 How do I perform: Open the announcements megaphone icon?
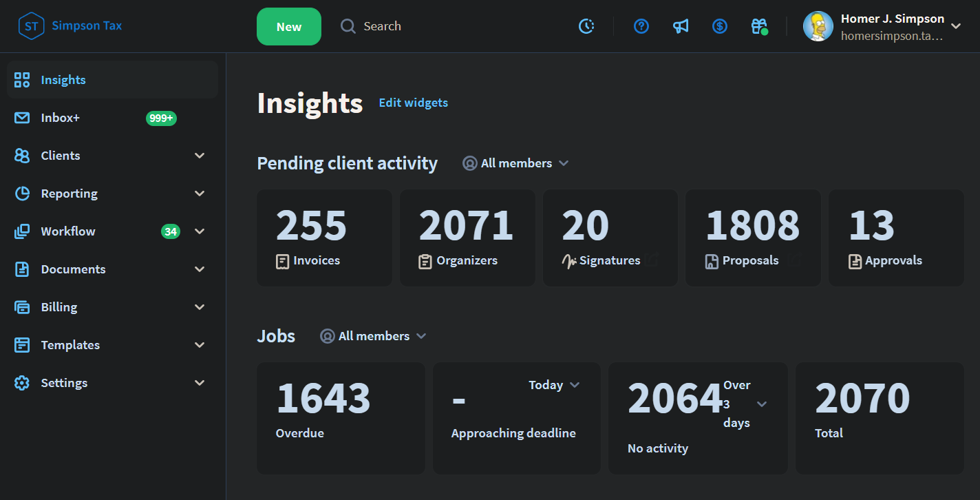pos(681,26)
